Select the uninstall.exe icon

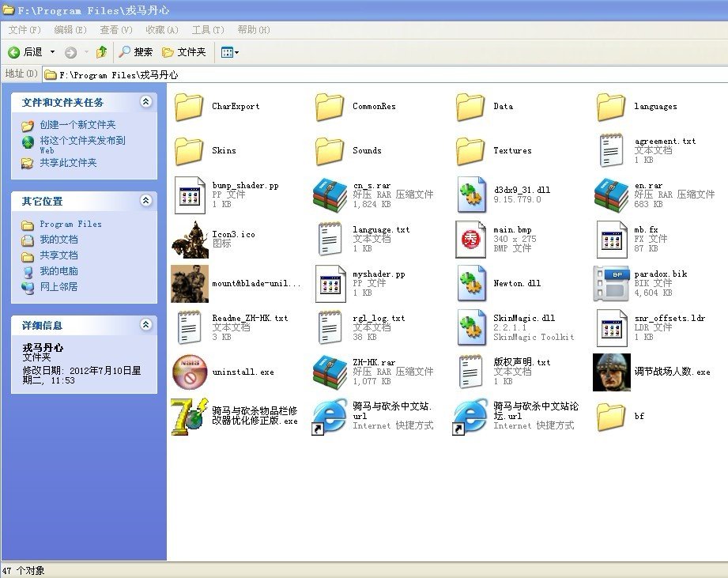tap(190, 372)
